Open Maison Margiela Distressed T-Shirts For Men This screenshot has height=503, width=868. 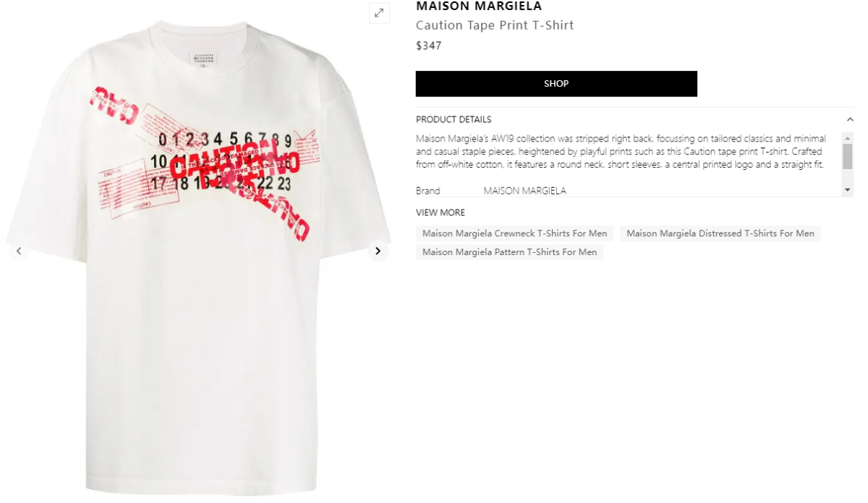[x=720, y=233]
